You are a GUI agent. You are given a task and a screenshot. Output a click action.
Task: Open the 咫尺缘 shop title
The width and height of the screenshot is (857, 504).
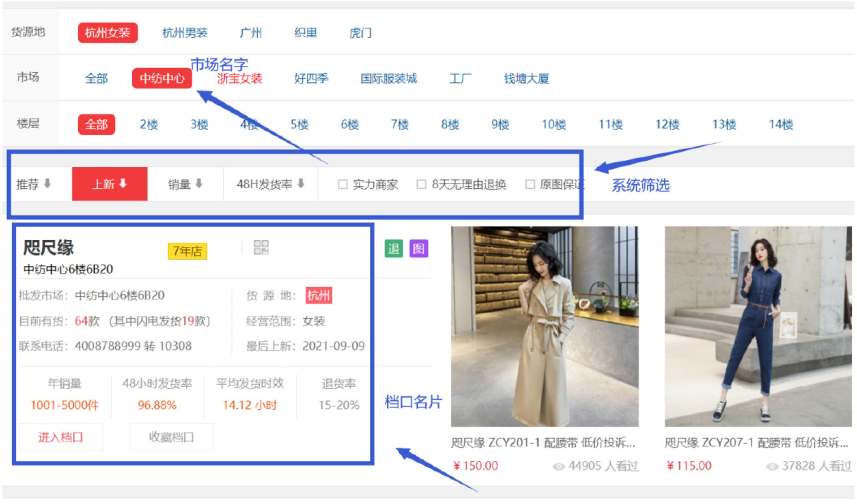(x=49, y=248)
